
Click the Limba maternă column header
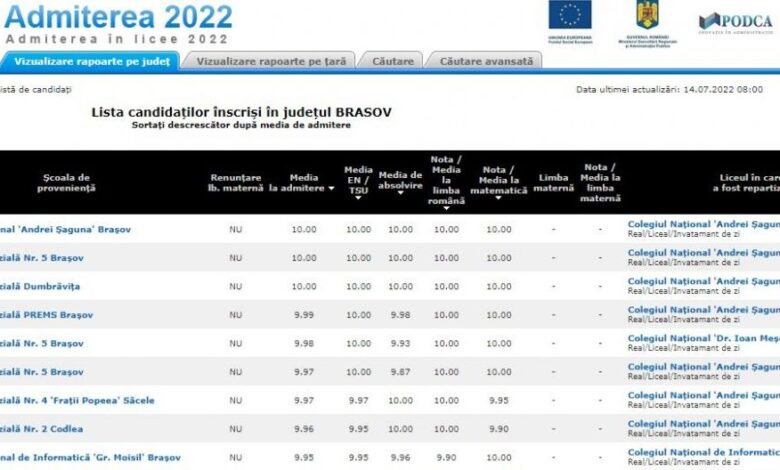click(553, 183)
